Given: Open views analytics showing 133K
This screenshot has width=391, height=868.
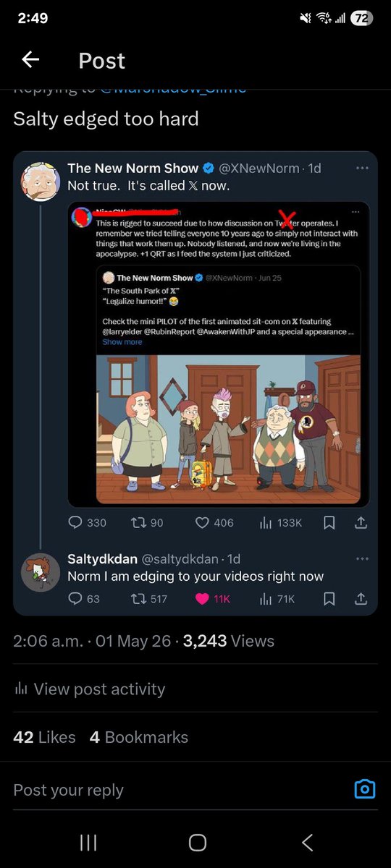Looking at the screenshot, I should (x=280, y=522).
